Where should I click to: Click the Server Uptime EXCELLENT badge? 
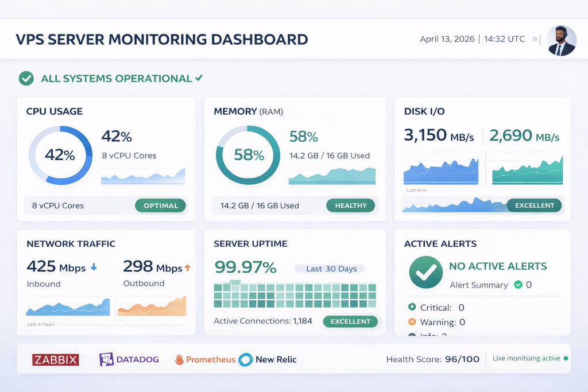click(350, 321)
